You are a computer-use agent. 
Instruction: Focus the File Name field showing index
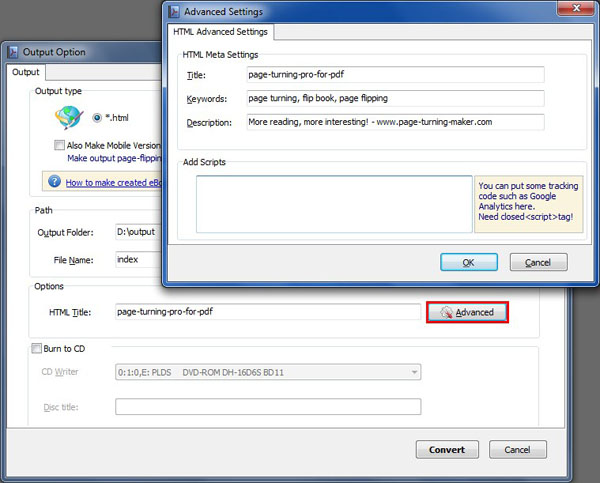click(139, 259)
